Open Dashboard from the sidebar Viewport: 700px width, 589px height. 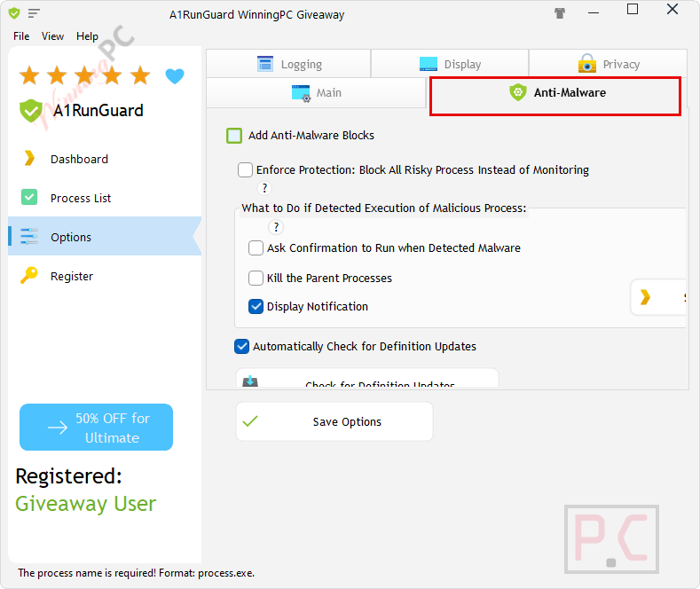[x=105, y=160]
